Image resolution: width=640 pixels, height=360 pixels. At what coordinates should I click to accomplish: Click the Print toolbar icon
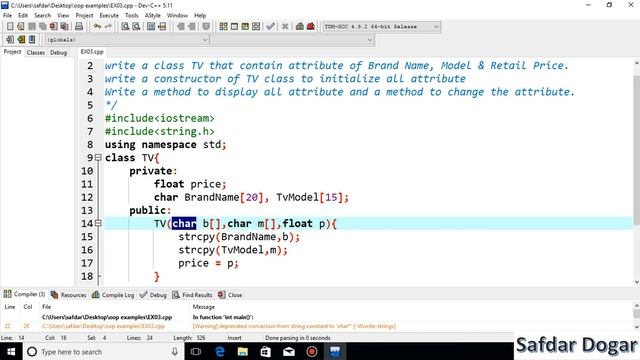coord(79,27)
